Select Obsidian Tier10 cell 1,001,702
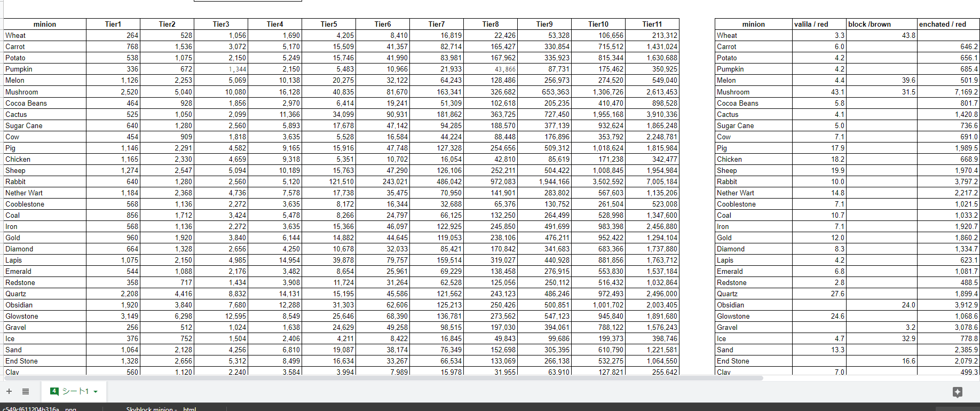The image size is (980, 411). 598,305
